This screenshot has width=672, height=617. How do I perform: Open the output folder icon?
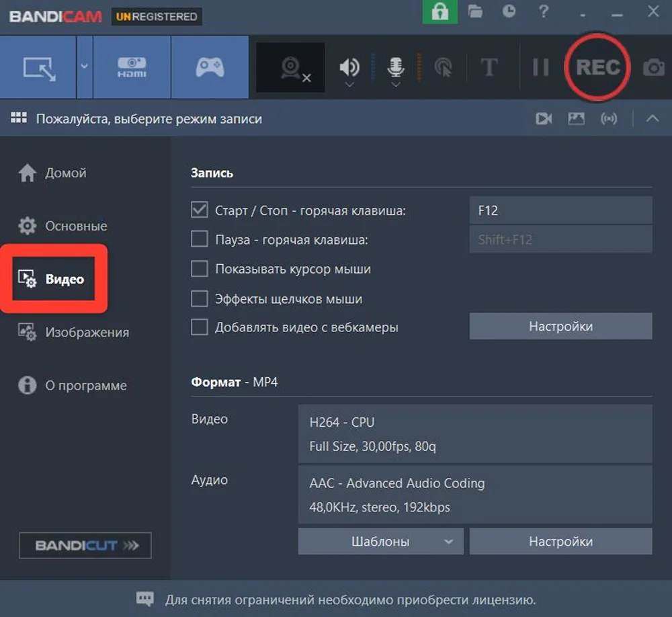click(476, 12)
